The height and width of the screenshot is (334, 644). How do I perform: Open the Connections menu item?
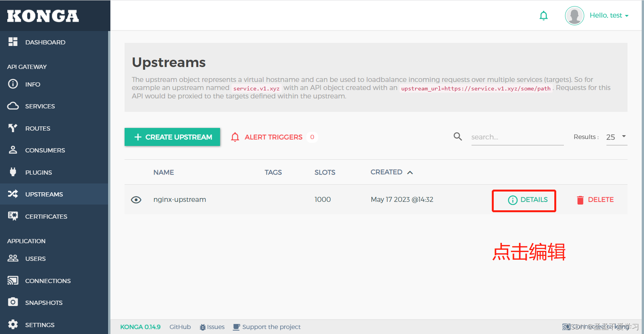(x=48, y=281)
